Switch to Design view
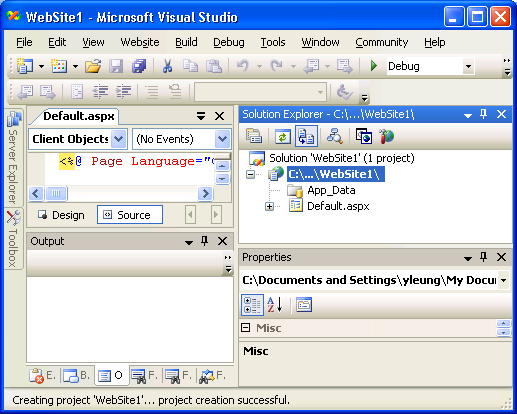This screenshot has width=517, height=414. pos(61,215)
